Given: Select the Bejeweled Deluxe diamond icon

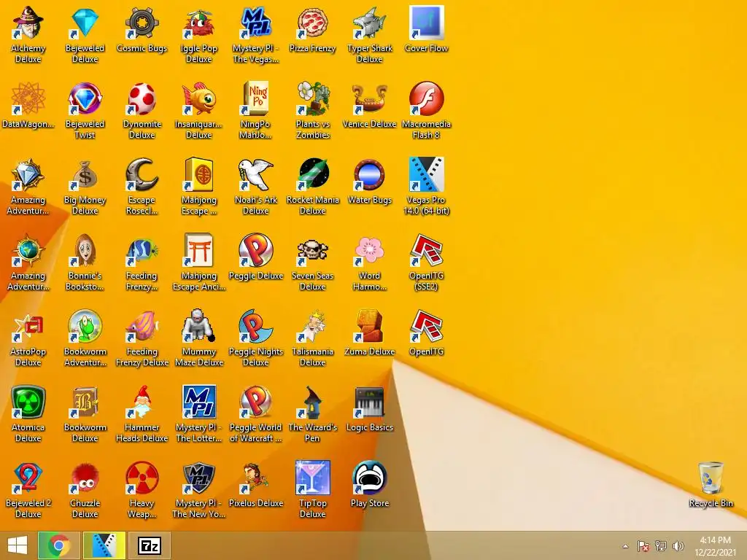Looking at the screenshot, I should click(x=85, y=23).
